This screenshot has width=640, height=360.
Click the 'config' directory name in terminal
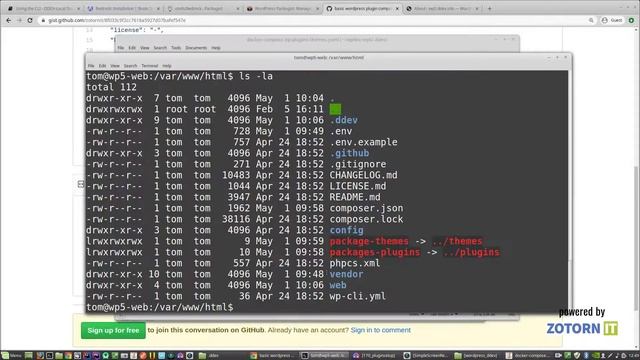pyautogui.click(x=347, y=230)
